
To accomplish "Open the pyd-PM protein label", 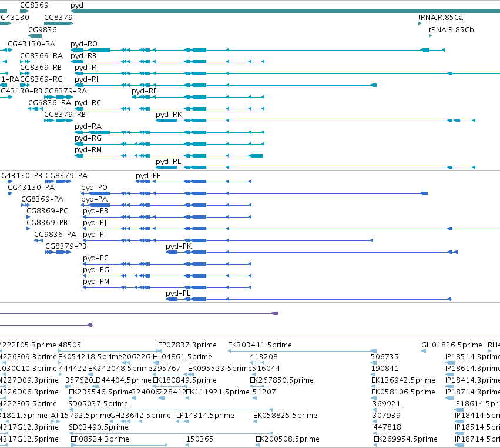I will point(96,282).
